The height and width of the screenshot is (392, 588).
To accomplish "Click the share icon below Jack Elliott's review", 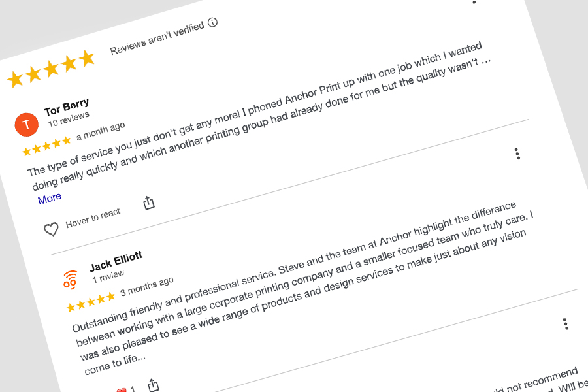I will point(154,384).
